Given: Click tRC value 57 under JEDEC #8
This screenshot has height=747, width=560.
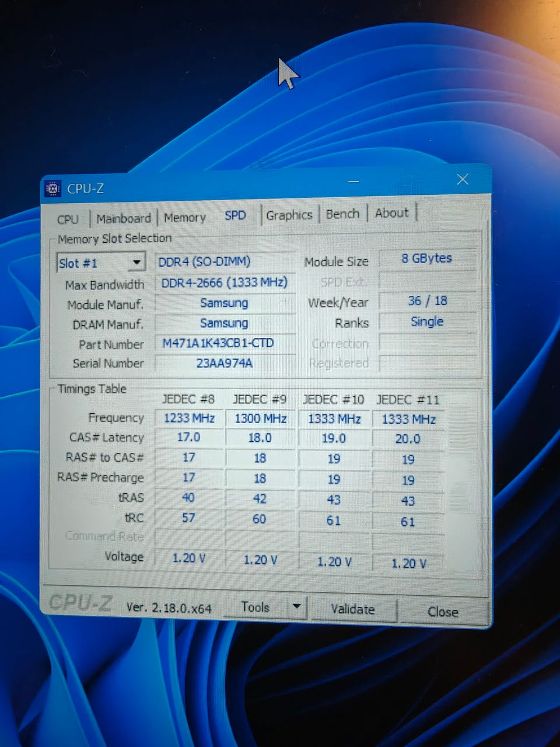Looking at the screenshot, I should 188,518.
